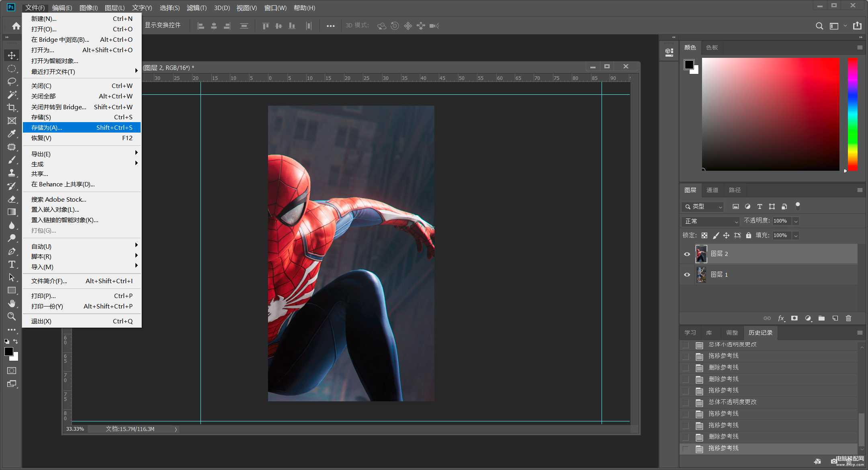This screenshot has height=470, width=868.
Task: Toggle history source box for last 拖移参考线
Action: coord(686,448)
